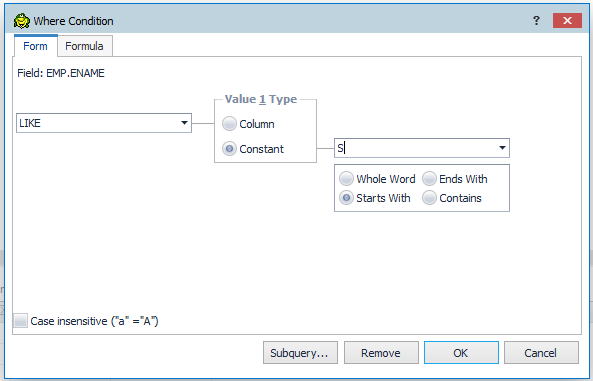Screen dimensions: 593x381
Task: Choose the Contains option
Action: [x=452, y=198]
